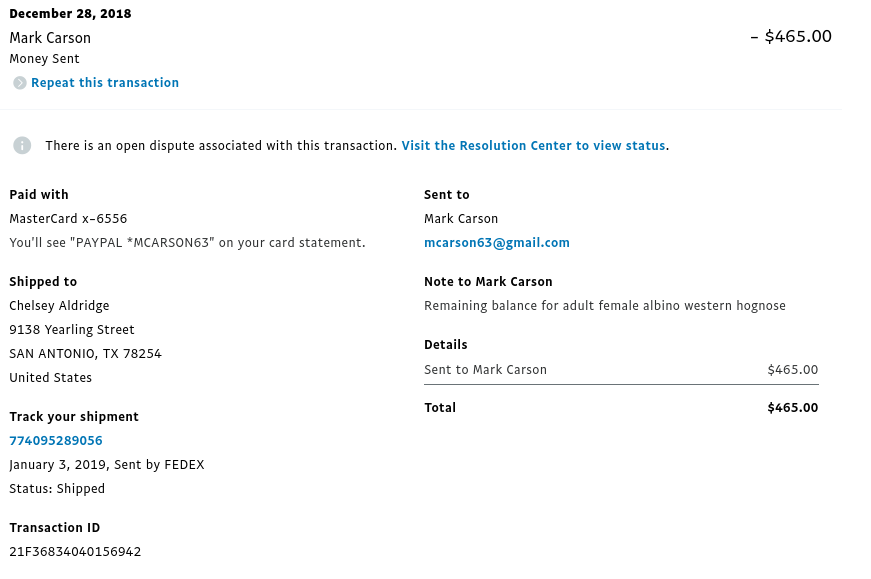Click the -$465.00 amount at top right
Screen dimensions: 871x579
point(791,37)
